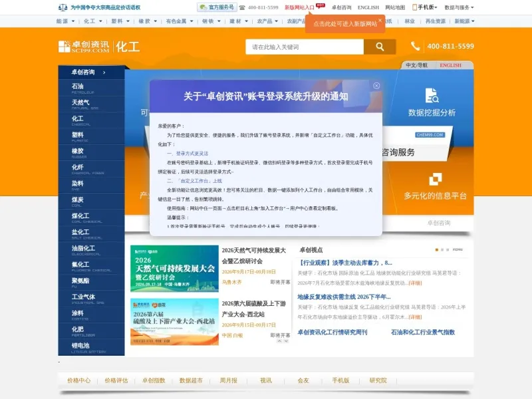The width and height of the screenshot is (532, 399).
Task: Open the 周月报 bottom nav item
Action: click(x=228, y=380)
